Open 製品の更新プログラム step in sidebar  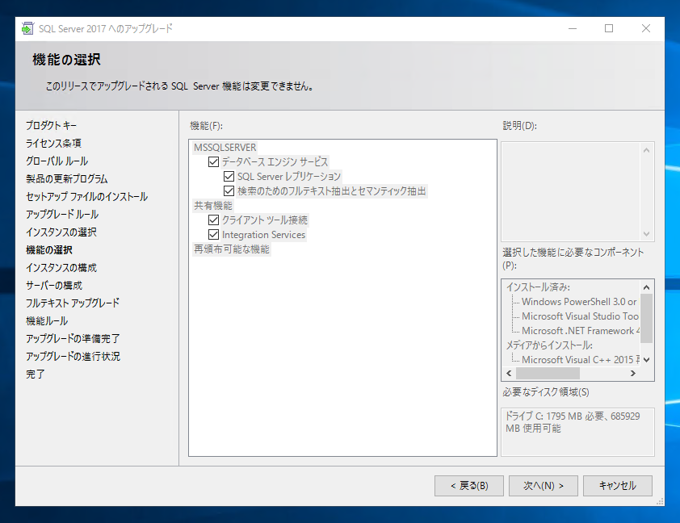point(66,179)
